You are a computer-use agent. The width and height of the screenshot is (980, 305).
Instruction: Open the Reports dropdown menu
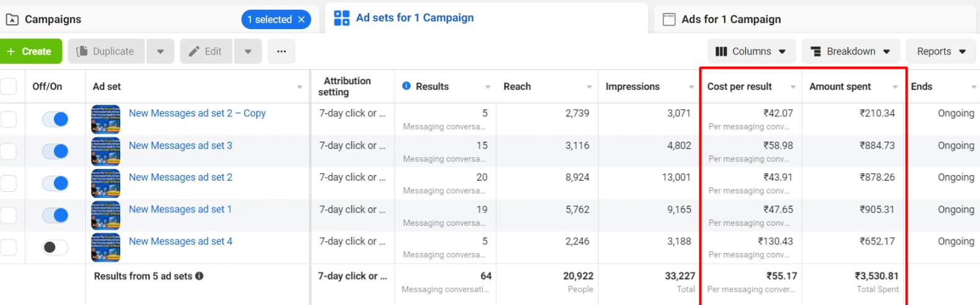click(x=940, y=51)
